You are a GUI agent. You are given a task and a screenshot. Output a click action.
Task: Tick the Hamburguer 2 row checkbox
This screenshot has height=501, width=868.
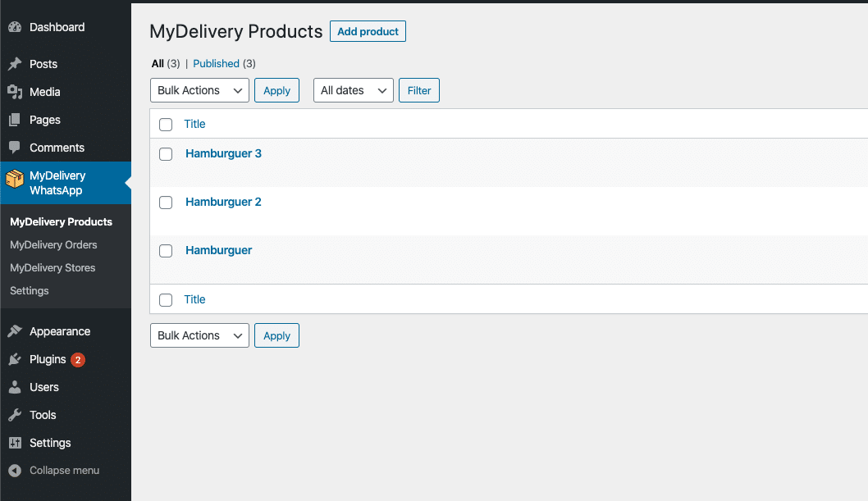(166, 203)
